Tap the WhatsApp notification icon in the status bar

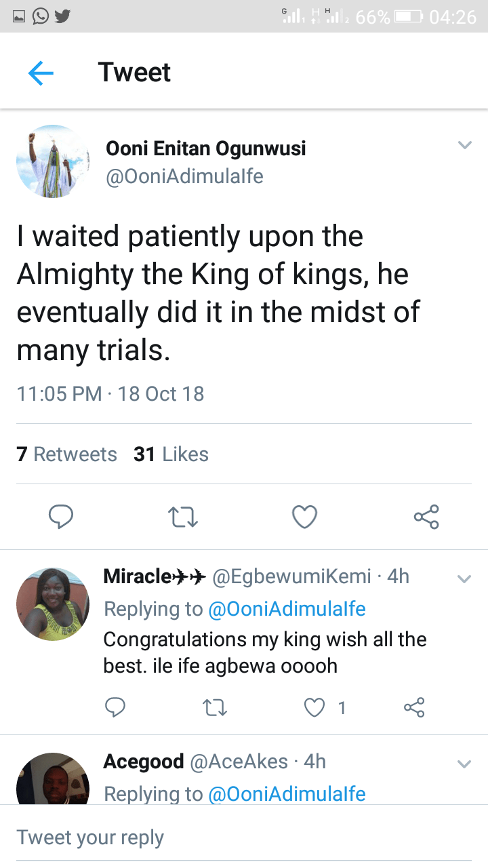point(40,16)
